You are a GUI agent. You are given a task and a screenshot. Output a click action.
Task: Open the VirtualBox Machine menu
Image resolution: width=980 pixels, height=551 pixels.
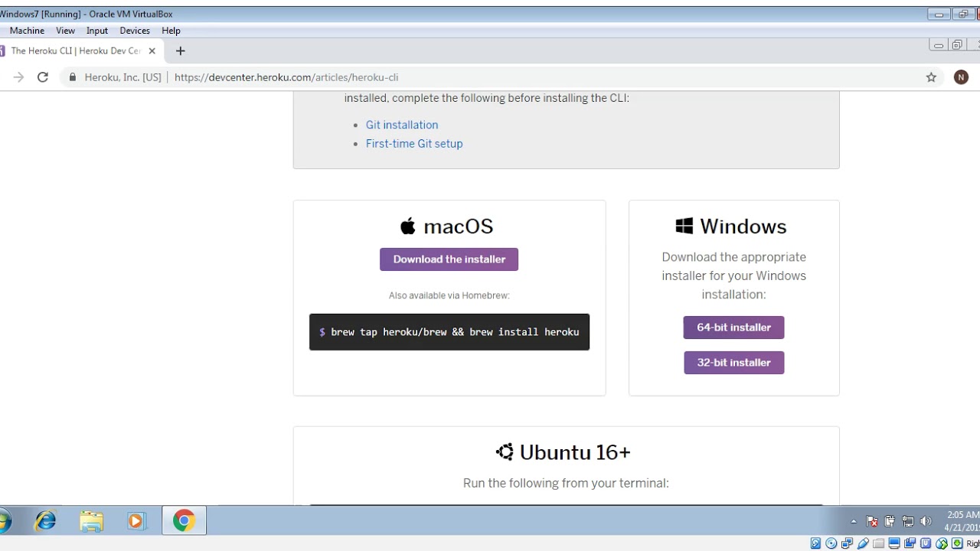27,31
